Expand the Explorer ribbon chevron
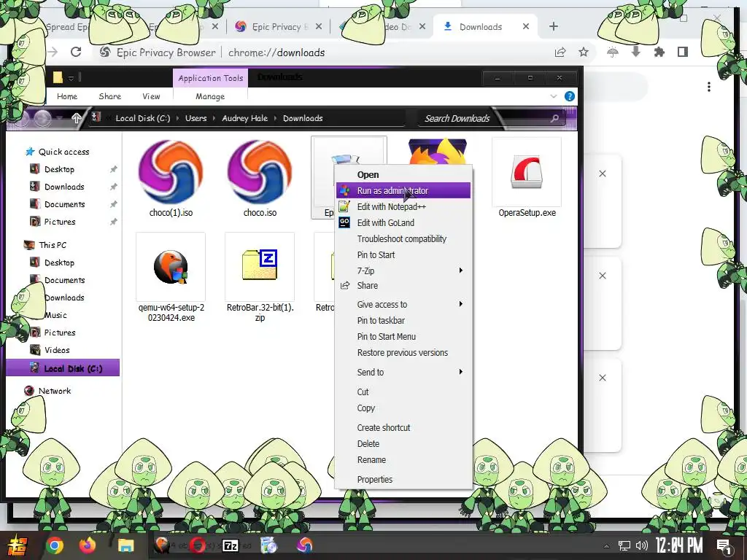 (x=554, y=96)
